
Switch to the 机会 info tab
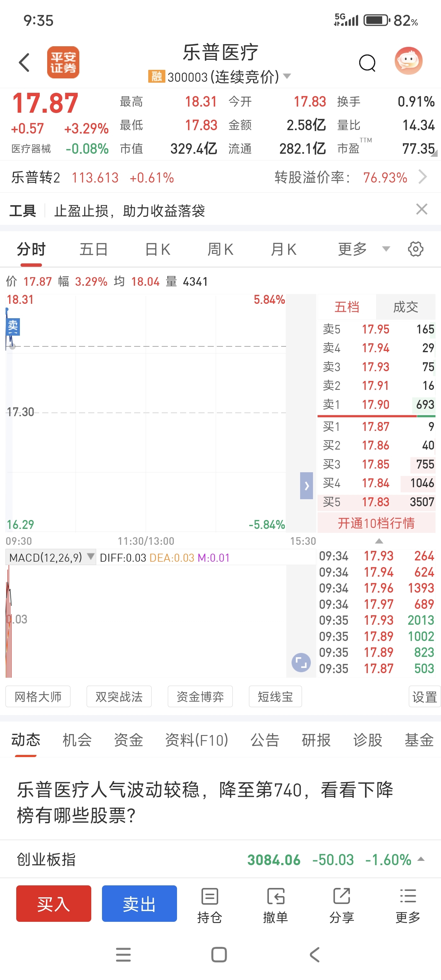[x=77, y=740]
